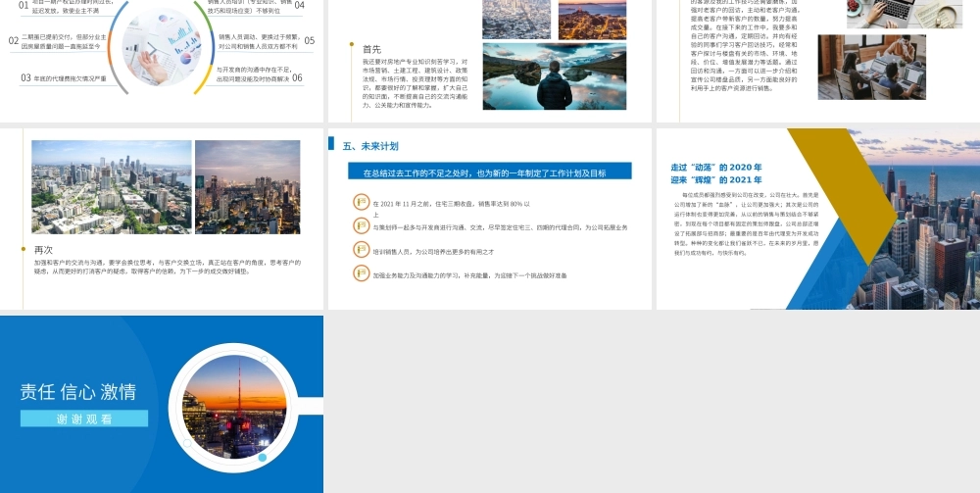Open the photo of people working at laptops

click(872, 67)
